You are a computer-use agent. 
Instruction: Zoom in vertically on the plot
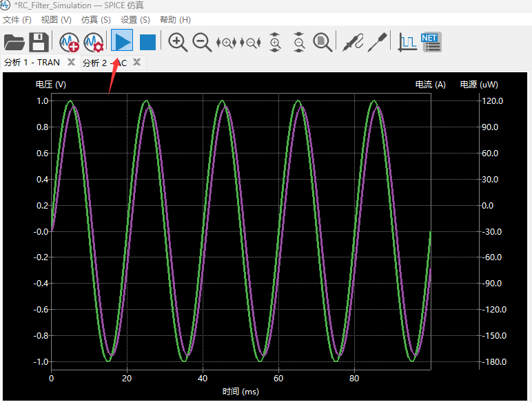275,43
